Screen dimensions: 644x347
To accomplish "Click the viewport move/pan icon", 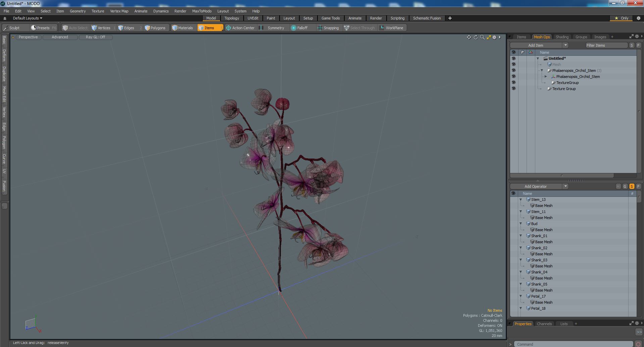I will click(469, 37).
